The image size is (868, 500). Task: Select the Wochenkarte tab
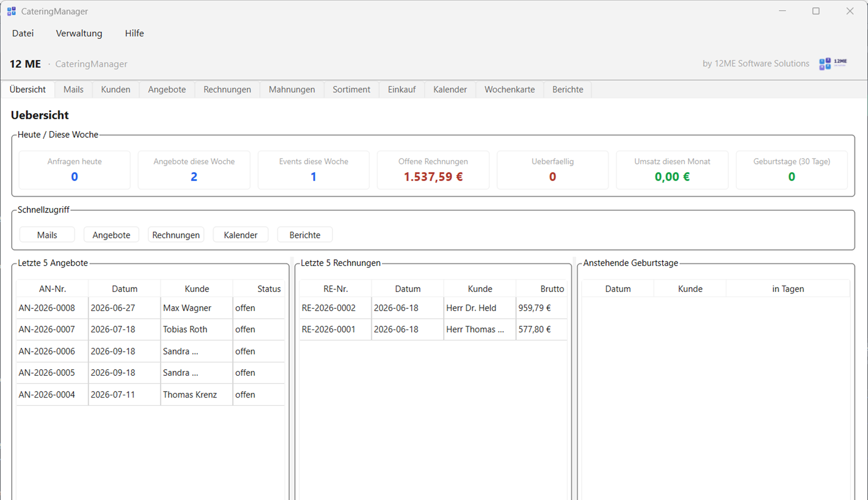(x=510, y=89)
